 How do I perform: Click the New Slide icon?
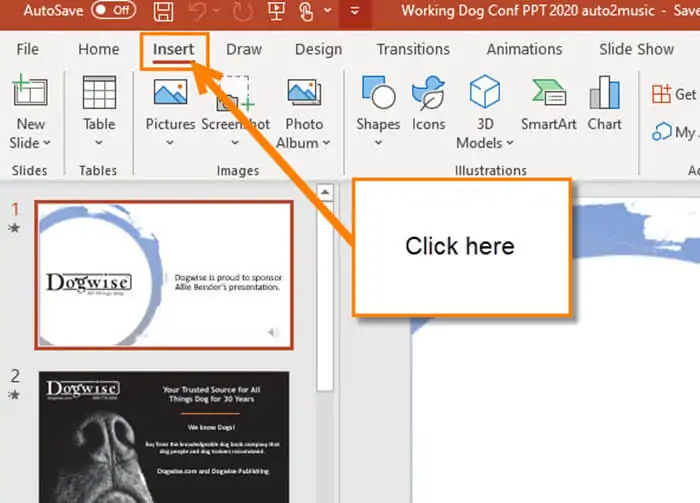pos(30,91)
